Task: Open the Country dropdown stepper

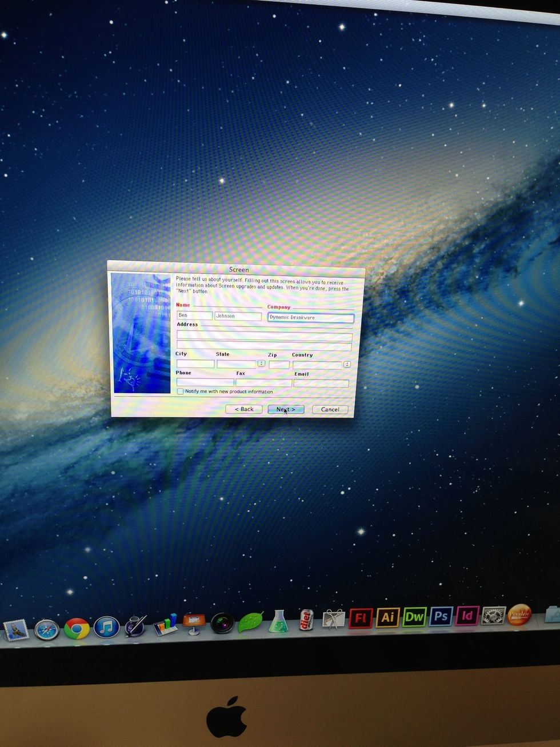Action: coord(347,365)
